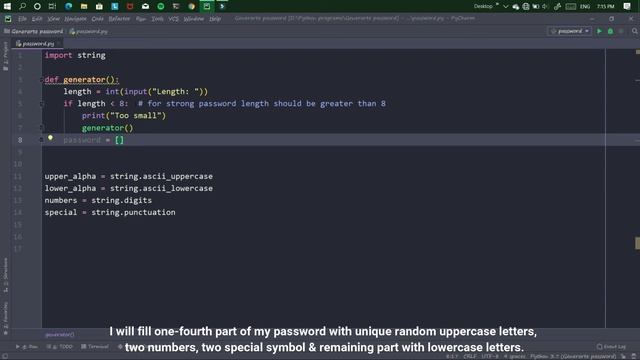The height and width of the screenshot is (360, 640).
Task: Open the Tools menu
Action: (157, 19)
